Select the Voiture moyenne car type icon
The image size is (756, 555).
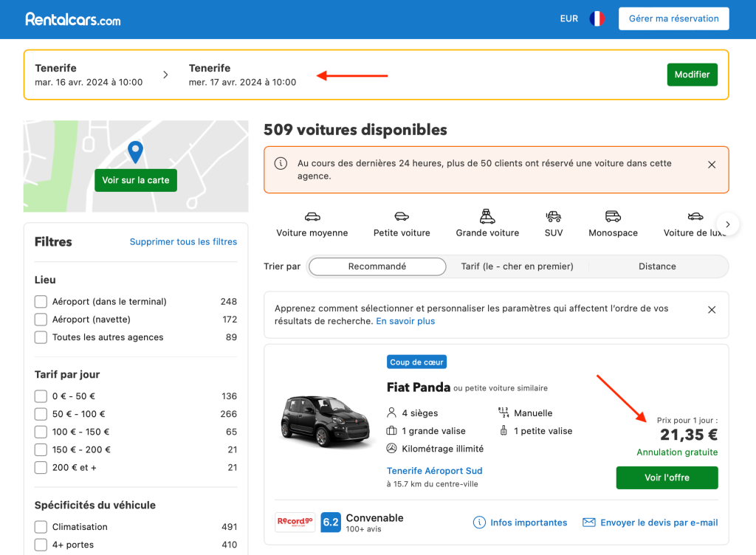click(312, 216)
